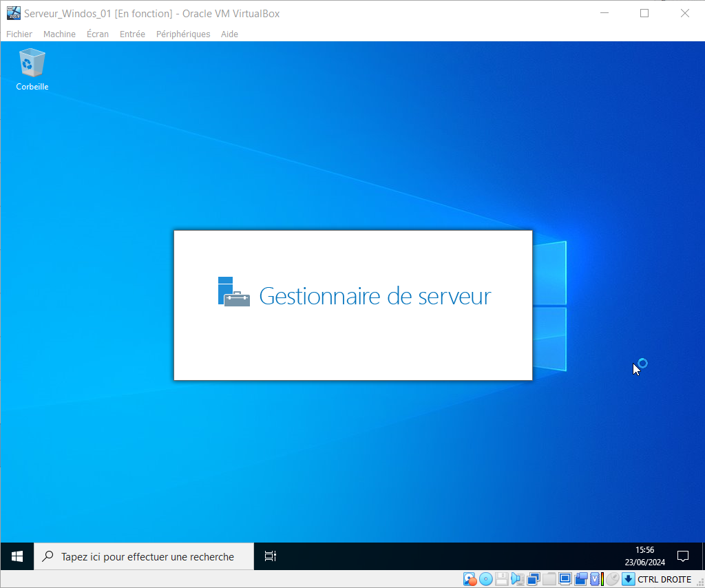Image resolution: width=705 pixels, height=588 pixels.
Task: Click the Windows Start button
Action: 17,556
